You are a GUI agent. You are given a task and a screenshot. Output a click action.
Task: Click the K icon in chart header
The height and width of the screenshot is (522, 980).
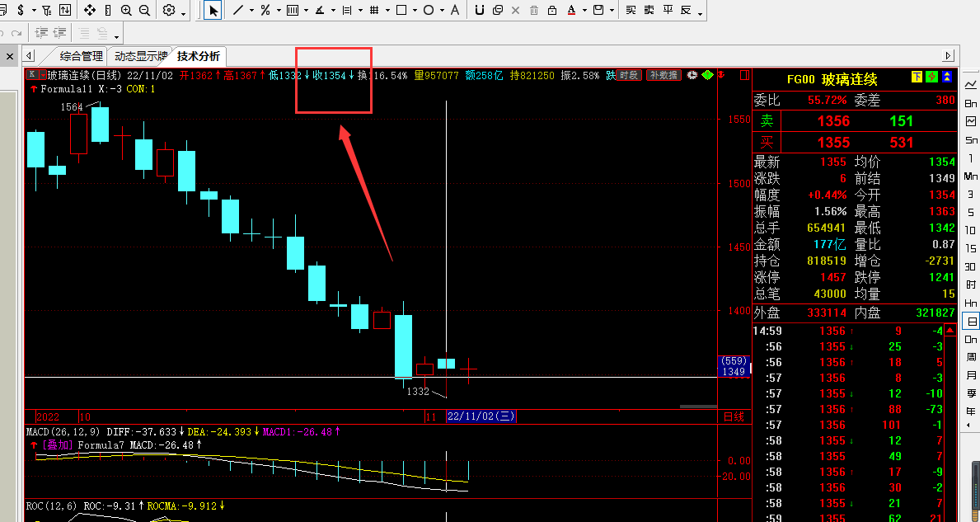click(31, 75)
